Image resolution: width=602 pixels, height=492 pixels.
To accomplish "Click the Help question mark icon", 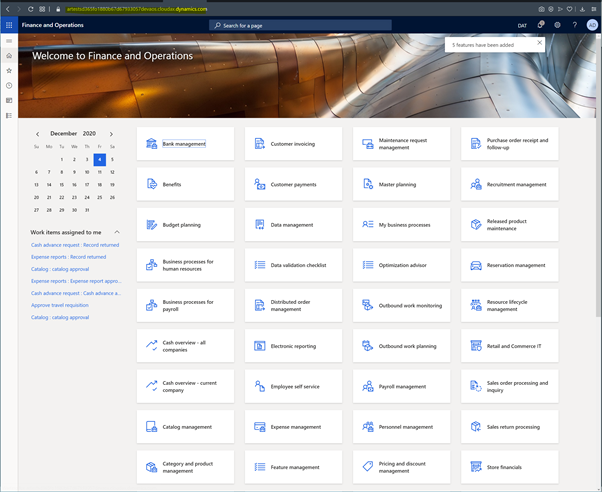I will (574, 25).
